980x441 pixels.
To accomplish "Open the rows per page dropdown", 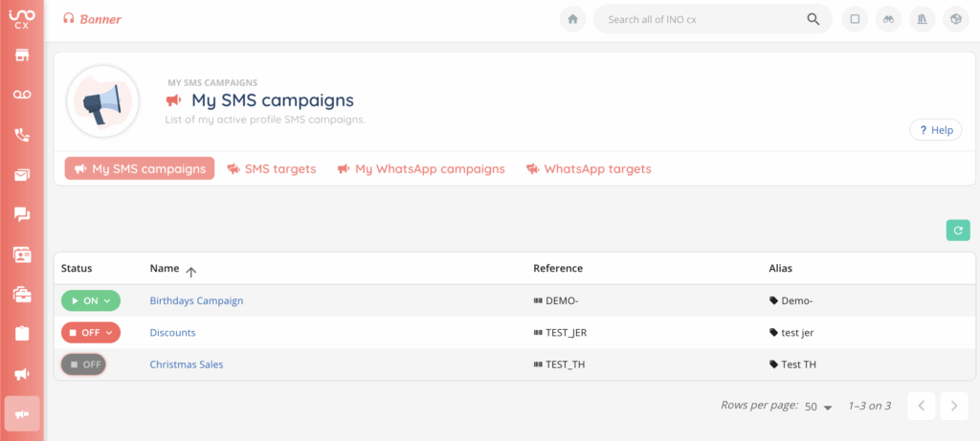I will pyautogui.click(x=818, y=407).
